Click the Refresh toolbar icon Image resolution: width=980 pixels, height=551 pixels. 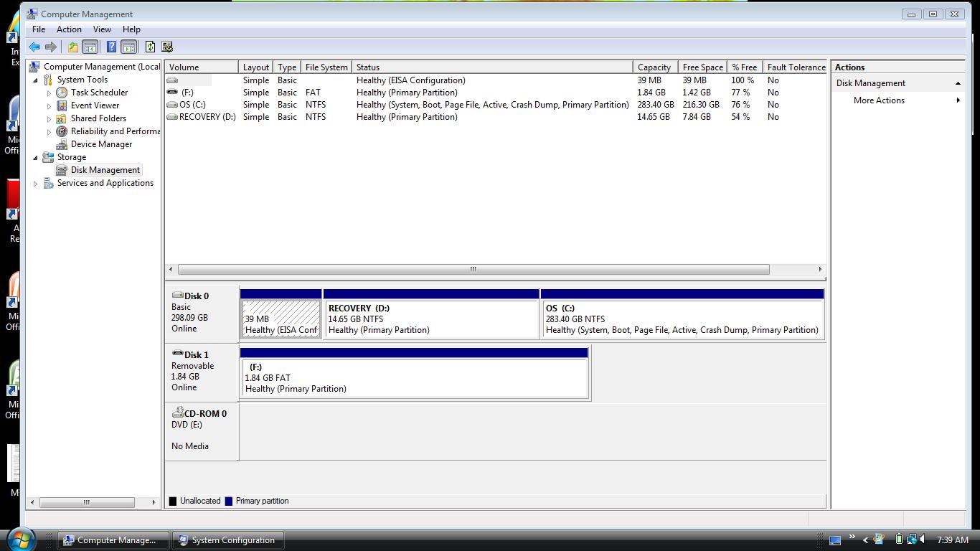(150, 47)
